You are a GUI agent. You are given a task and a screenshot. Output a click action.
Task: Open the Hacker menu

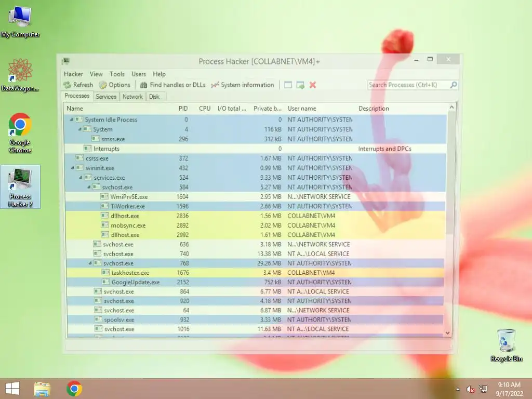pos(73,74)
